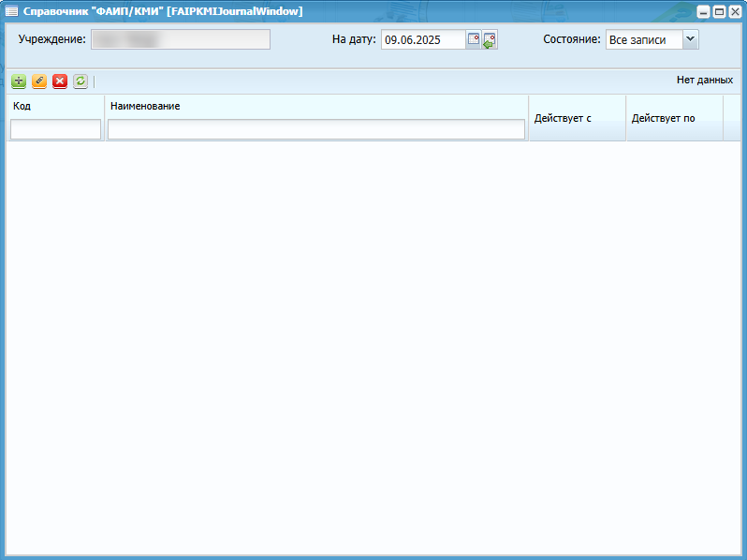Screen dimensions: 747x560
Task: Minimize the ФАИП/КМИ window
Action: (704, 11)
